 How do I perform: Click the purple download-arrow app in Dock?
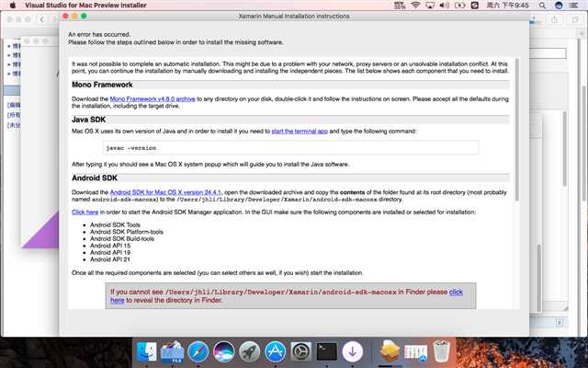(x=353, y=351)
